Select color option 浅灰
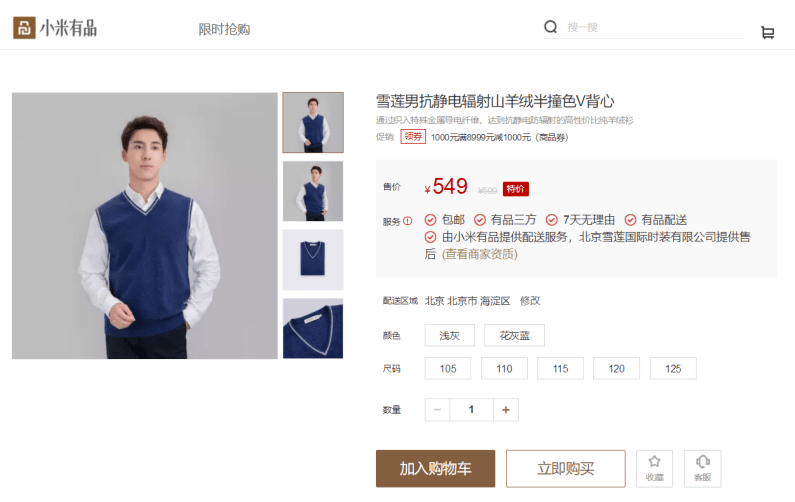 pyautogui.click(x=450, y=336)
